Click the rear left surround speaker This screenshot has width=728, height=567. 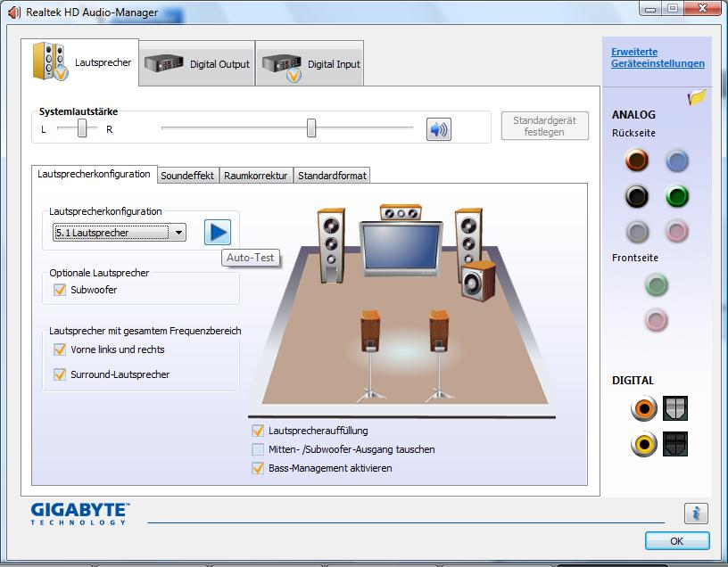[370, 355]
